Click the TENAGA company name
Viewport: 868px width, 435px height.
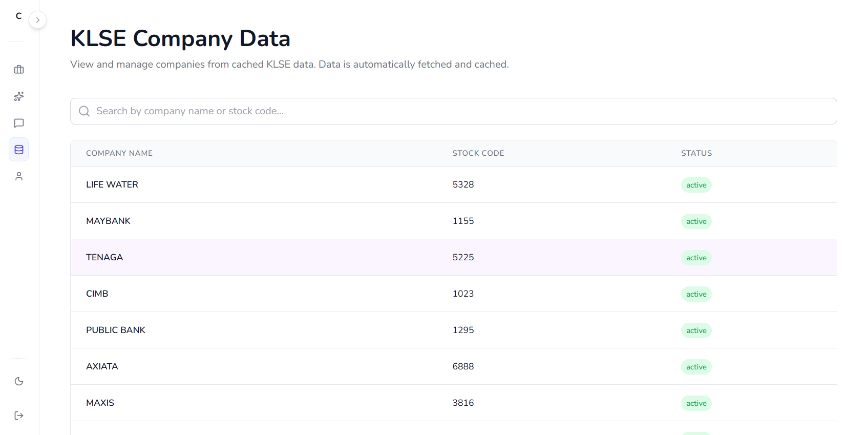click(x=104, y=257)
